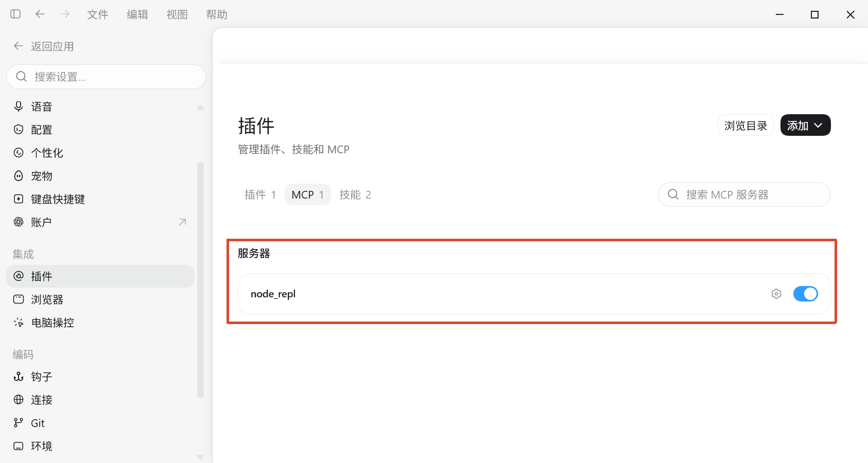Open the 帮助 menu

(217, 14)
